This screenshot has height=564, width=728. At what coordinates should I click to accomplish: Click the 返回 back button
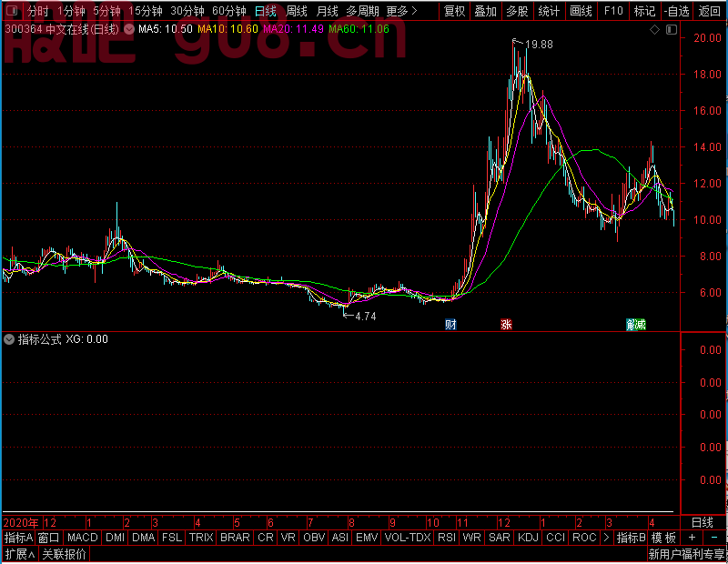(710, 11)
